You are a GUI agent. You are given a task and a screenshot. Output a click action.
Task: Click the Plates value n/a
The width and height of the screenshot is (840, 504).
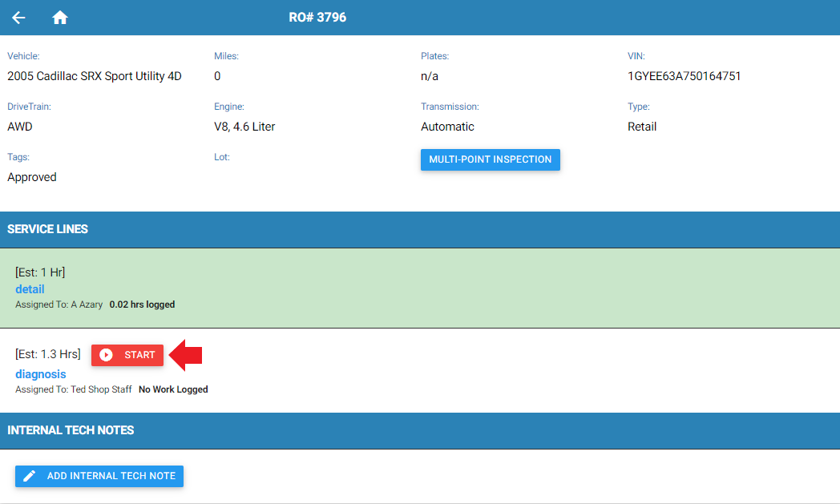click(430, 76)
